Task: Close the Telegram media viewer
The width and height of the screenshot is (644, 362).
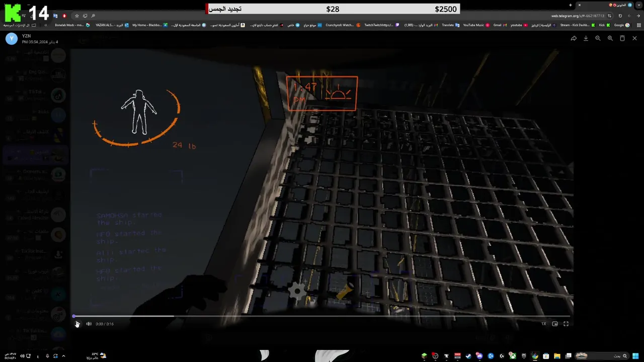Action: [634, 38]
